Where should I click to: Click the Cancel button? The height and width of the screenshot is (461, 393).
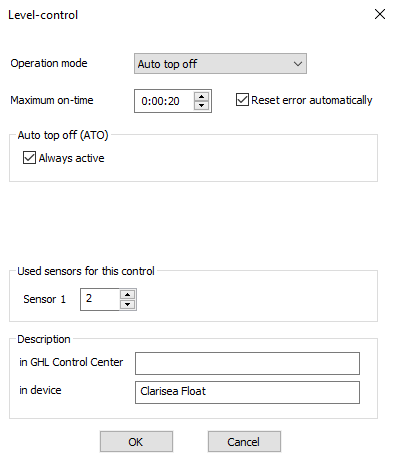pos(244,442)
